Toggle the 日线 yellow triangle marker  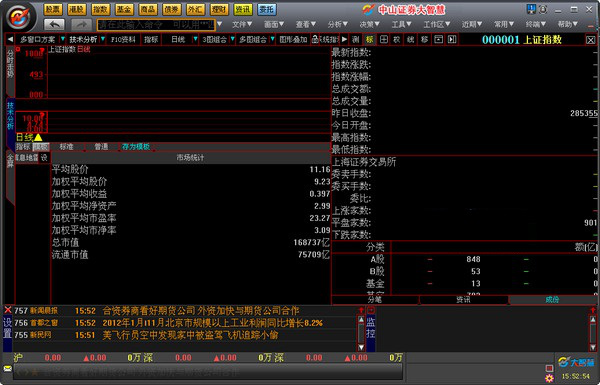point(38,137)
